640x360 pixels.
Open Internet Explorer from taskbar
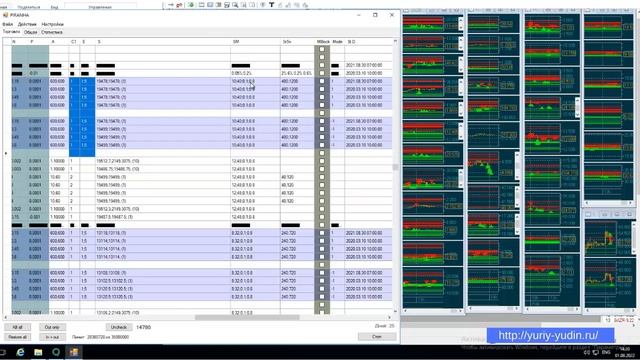point(20,352)
